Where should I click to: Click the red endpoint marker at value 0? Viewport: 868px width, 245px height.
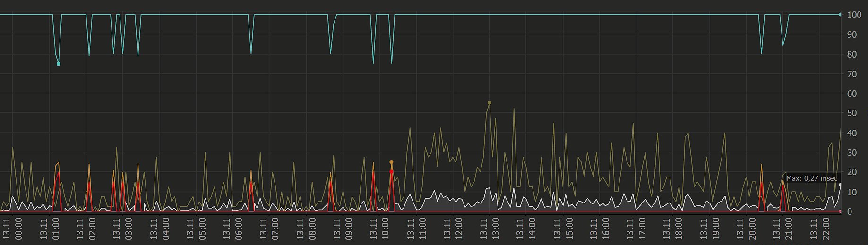(x=840, y=211)
